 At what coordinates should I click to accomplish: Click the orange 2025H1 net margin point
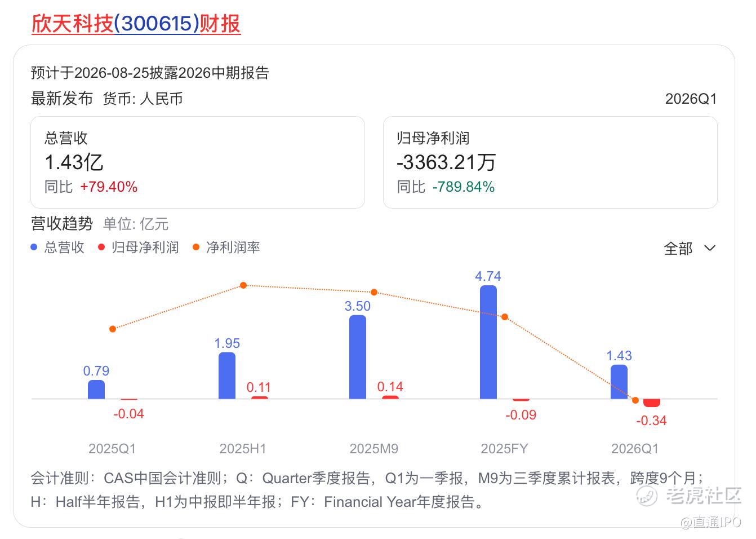coord(243,285)
